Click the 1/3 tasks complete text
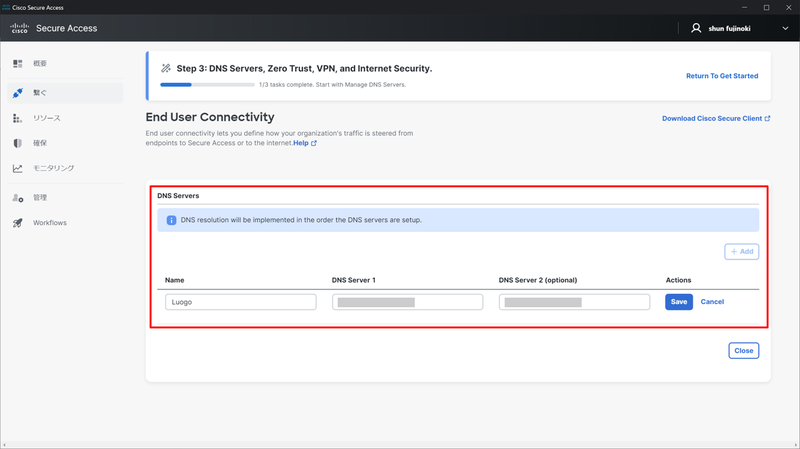The image size is (800, 449). point(332,85)
